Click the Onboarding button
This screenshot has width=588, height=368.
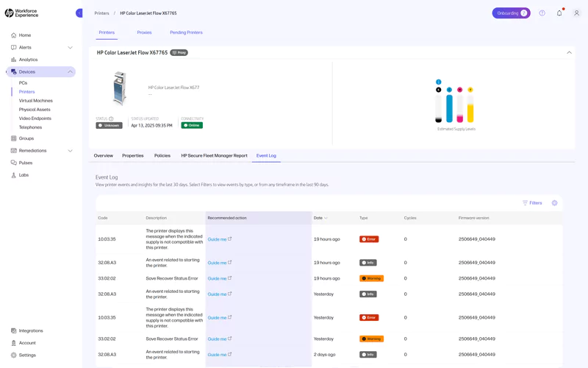[x=511, y=13]
